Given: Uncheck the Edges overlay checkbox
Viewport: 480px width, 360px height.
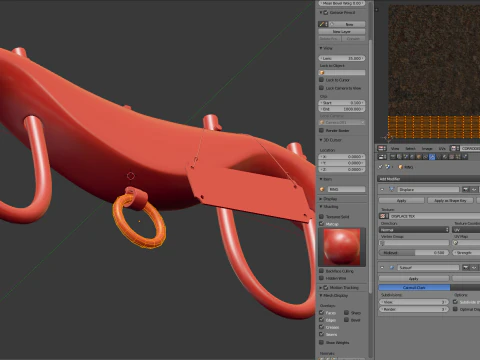Looking at the screenshot, I should [321, 320].
